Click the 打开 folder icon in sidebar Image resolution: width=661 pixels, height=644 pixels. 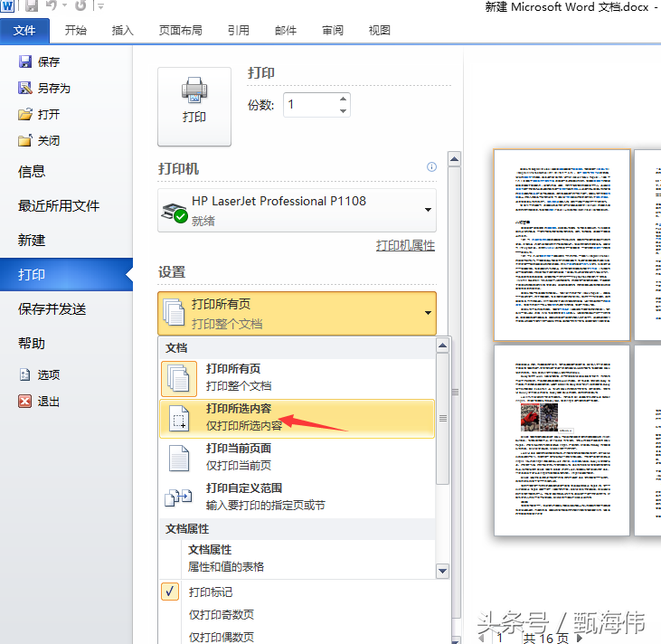coord(25,114)
